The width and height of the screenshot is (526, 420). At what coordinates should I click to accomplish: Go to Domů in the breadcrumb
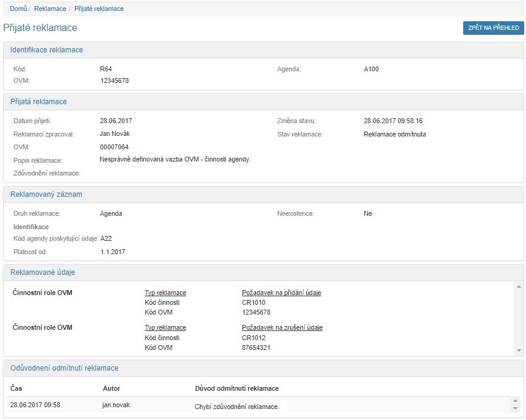[18, 9]
